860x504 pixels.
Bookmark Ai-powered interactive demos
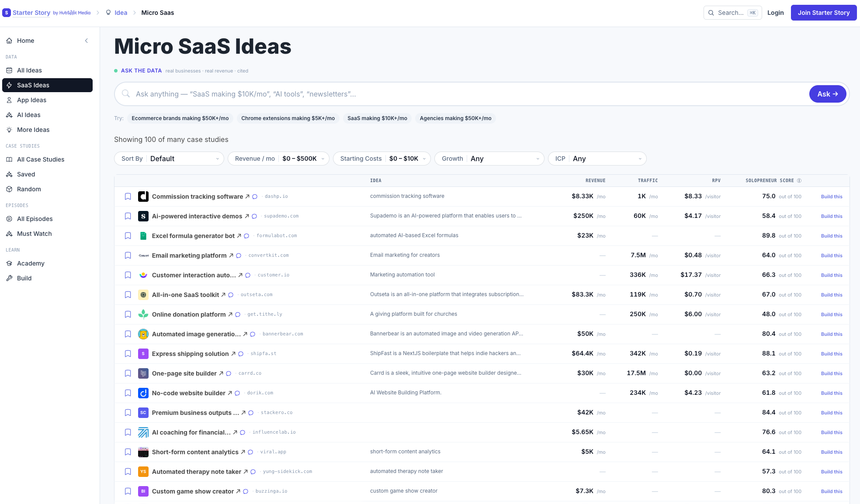click(128, 216)
